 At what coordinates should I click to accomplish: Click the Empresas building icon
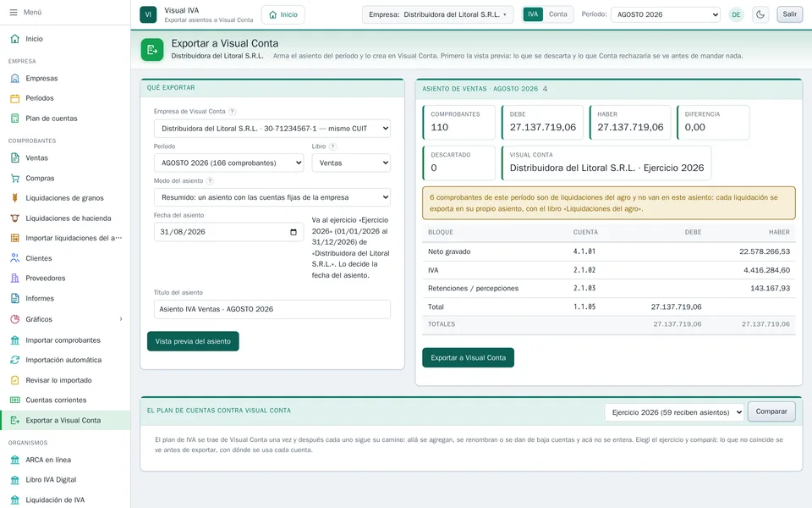click(x=15, y=78)
